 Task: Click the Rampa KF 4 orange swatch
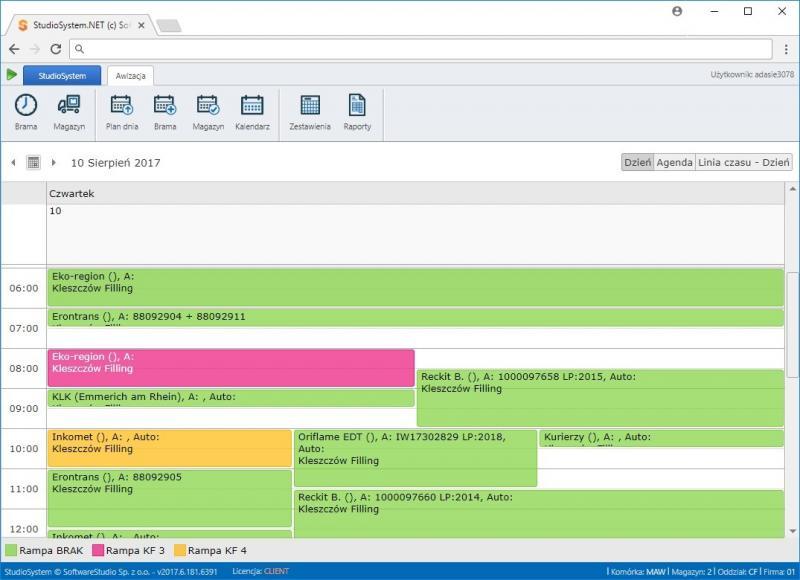tap(180, 550)
